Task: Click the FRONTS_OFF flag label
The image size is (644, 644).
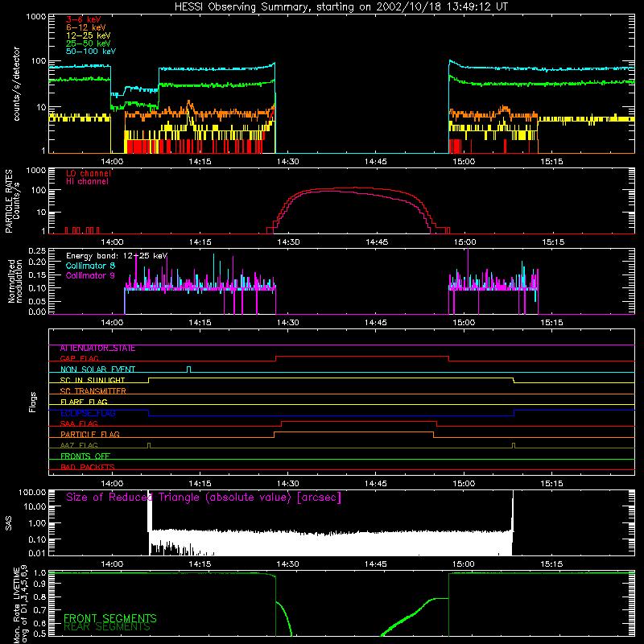Action: coord(85,456)
